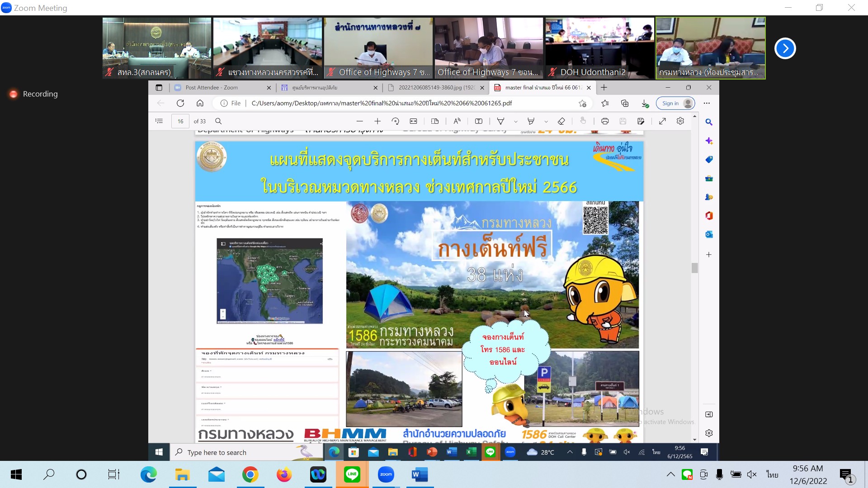
Task: Click the zoom in plus icon
Action: point(377,121)
